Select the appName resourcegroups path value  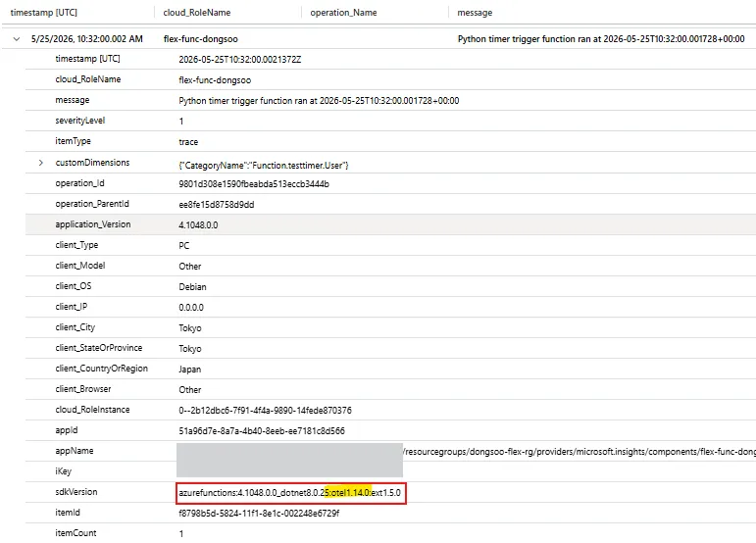[580, 452]
